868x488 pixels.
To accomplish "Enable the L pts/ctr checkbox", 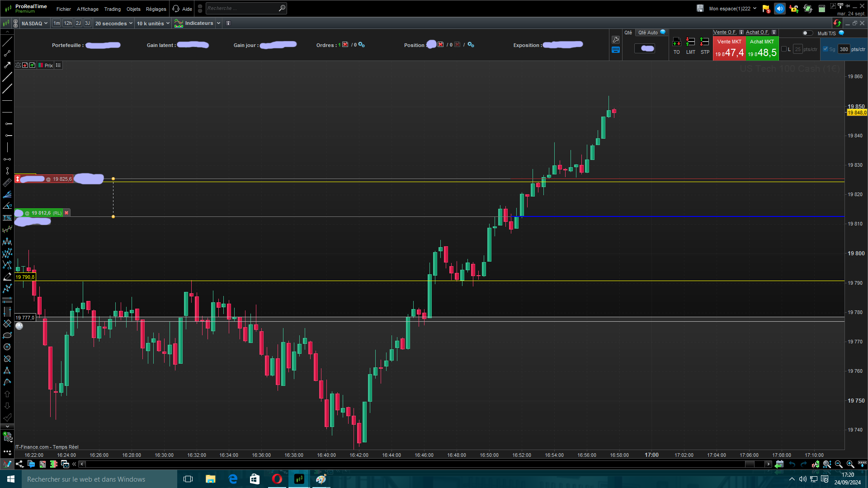I will click(x=784, y=49).
